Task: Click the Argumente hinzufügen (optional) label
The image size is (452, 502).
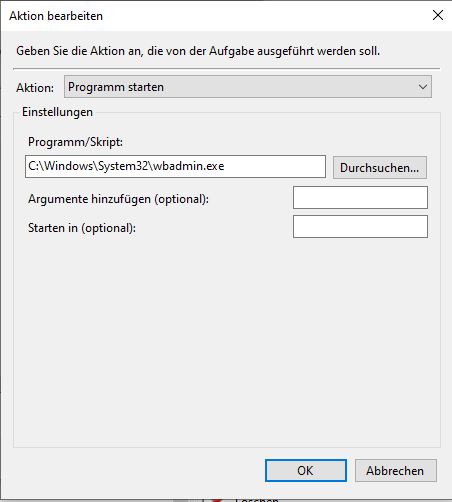Action: coord(118,199)
